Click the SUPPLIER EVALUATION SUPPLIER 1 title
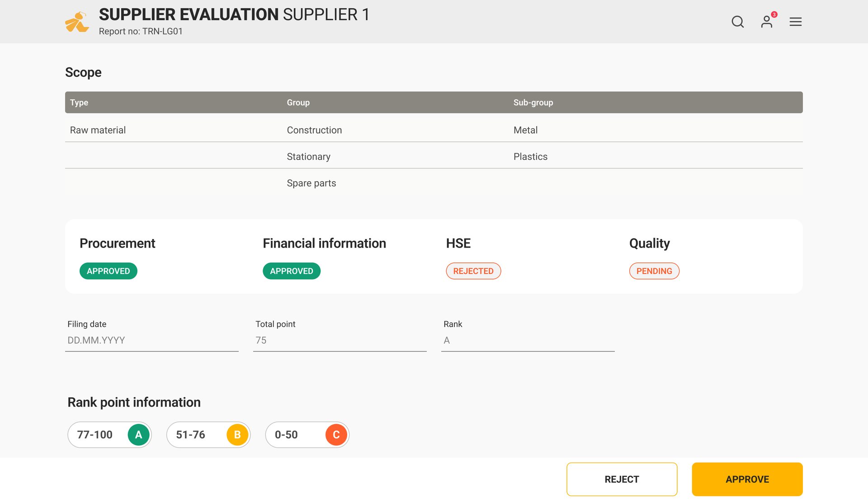This screenshot has height=501, width=868. 234,14
